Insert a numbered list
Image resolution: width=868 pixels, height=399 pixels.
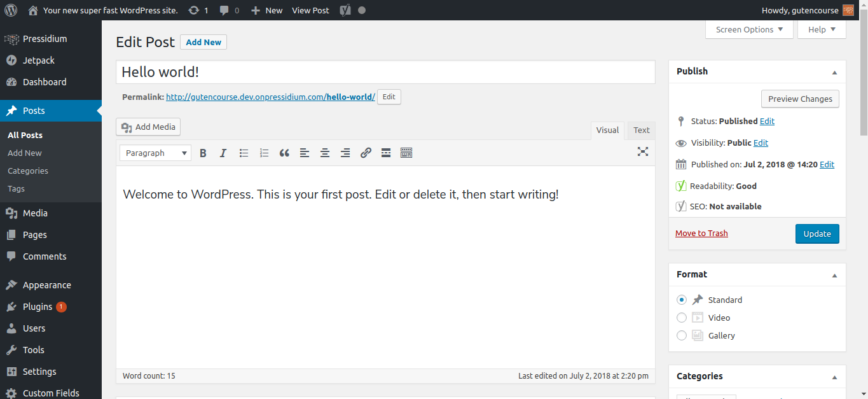[264, 153]
